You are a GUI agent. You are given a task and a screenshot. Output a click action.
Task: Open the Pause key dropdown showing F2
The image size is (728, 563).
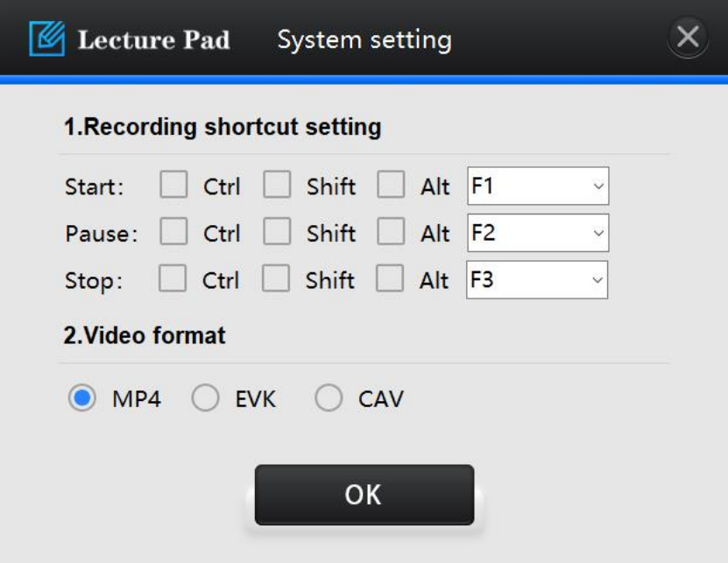(538, 233)
